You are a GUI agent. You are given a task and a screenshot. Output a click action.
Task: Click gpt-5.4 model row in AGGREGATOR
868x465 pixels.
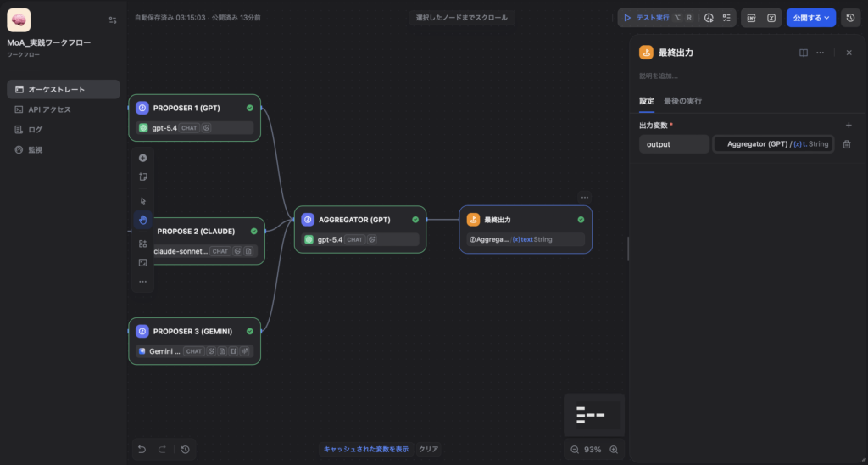359,239
